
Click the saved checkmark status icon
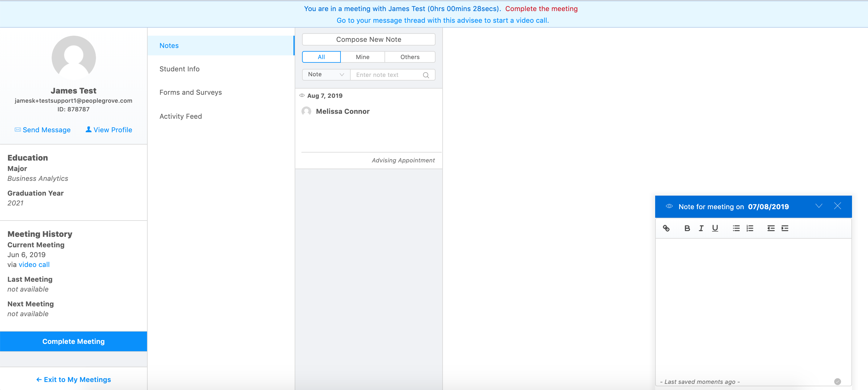pyautogui.click(x=837, y=382)
